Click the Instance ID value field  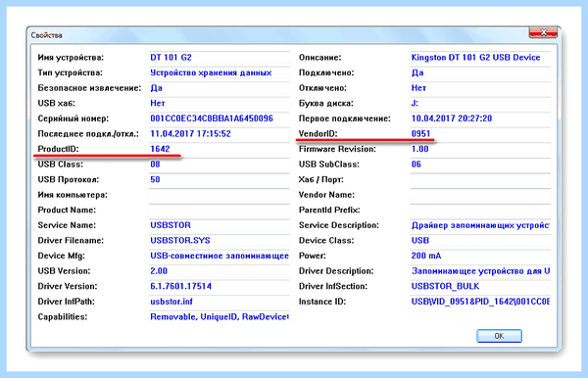(x=480, y=302)
